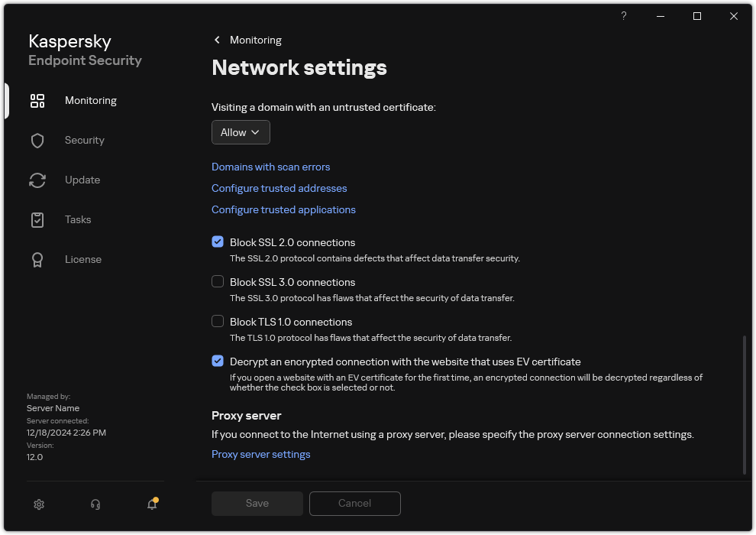Open application settings gear icon

coord(39,504)
